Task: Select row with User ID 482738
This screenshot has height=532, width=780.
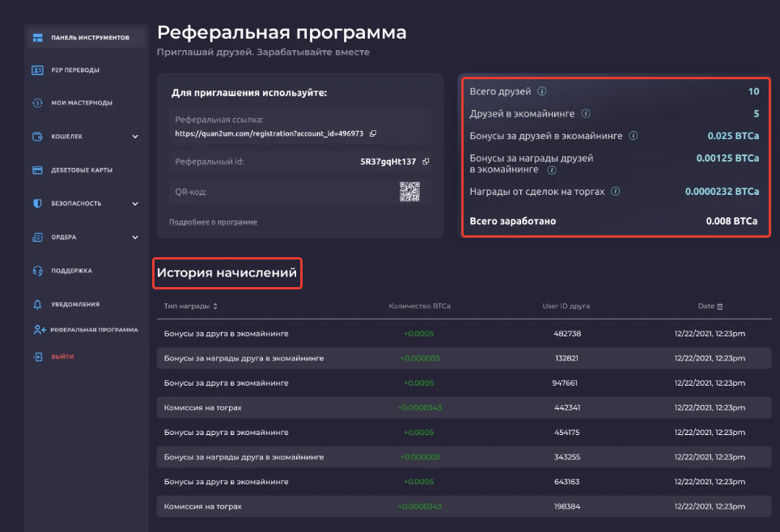Action: point(464,334)
